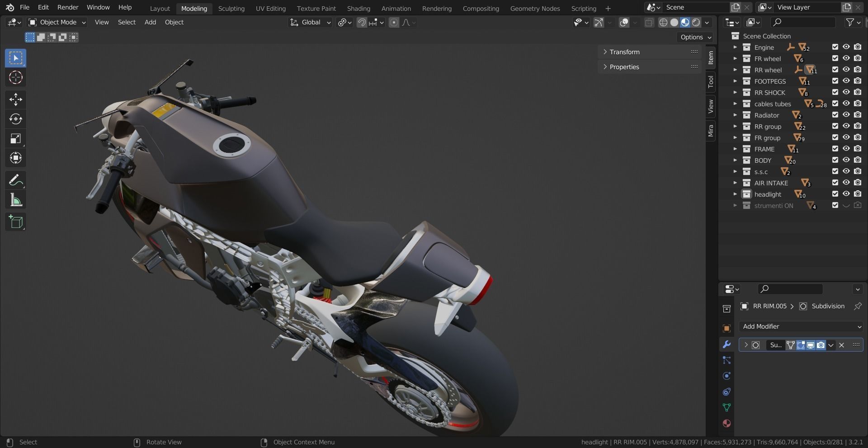Viewport: 868px width, 448px height.
Task: Show the strumenti ON collection
Action: click(846, 205)
